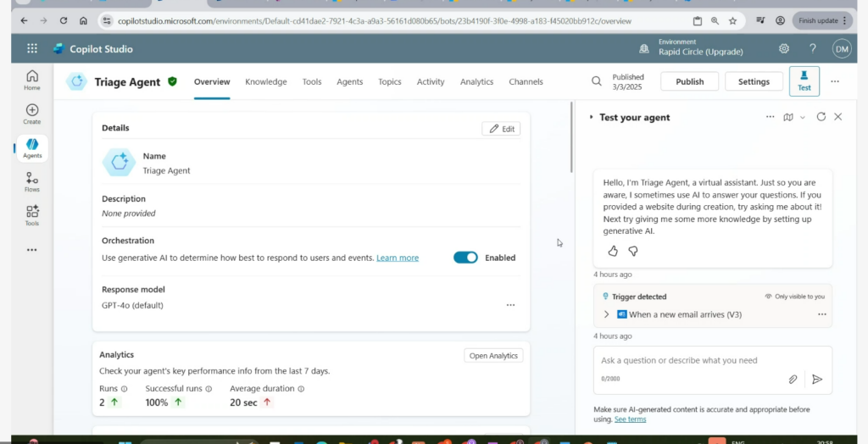
Task: Open the help question mark icon
Action: click(813, 48)
